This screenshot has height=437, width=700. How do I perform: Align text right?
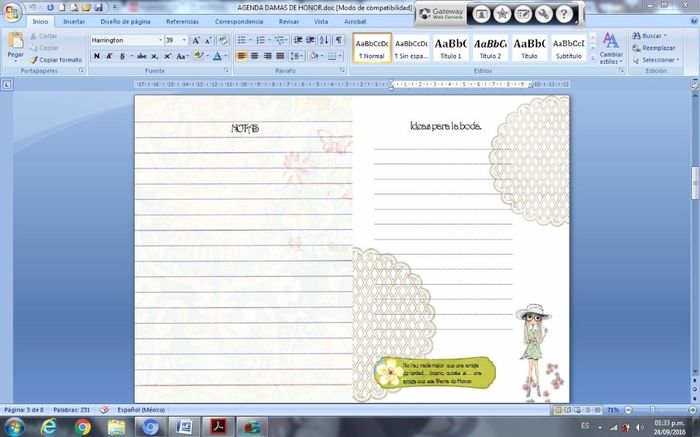(267, 56)
